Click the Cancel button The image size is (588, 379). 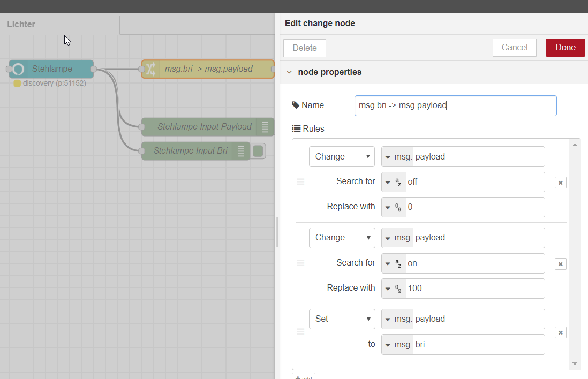coord(515,48)
